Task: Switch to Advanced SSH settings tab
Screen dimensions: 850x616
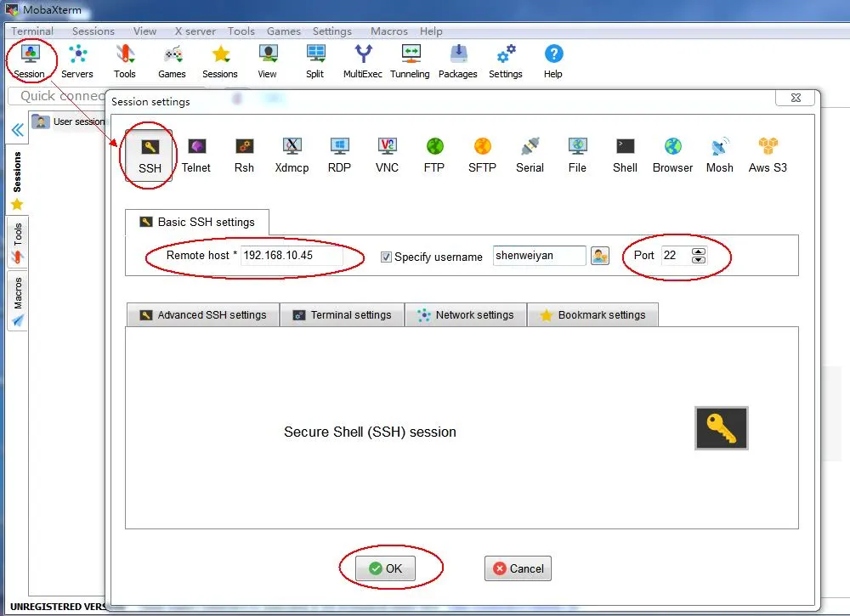Action: 203,315
